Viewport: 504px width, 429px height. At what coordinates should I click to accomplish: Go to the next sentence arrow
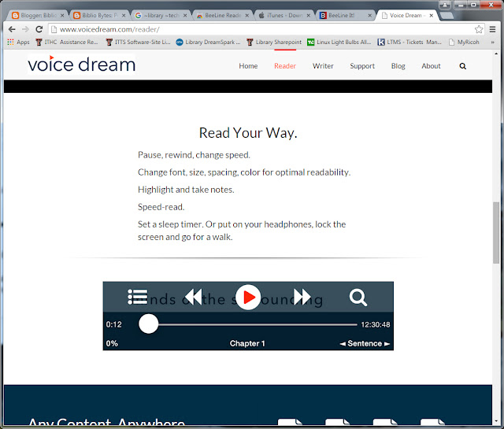pyautogui.click(x=387, y=344)
